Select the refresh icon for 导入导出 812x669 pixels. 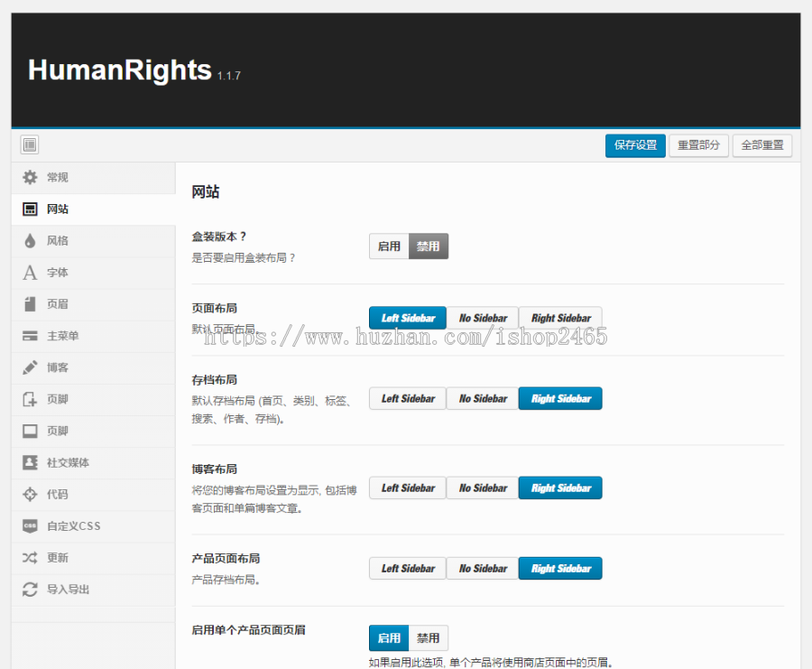point(30,589)
